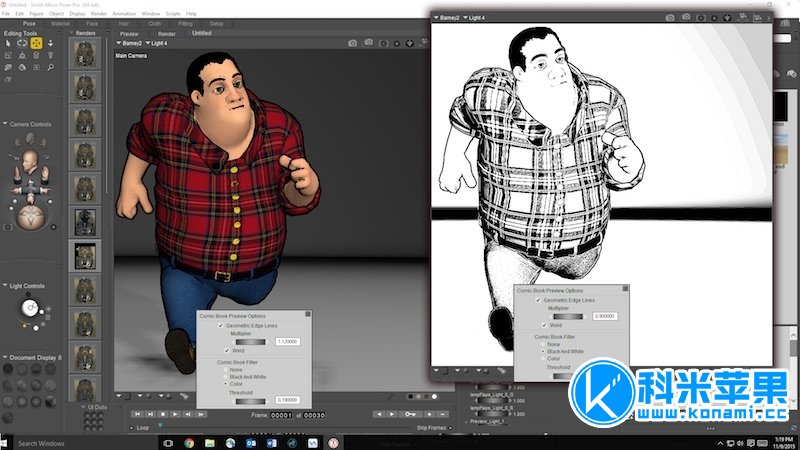Open the Render tab beside Preview
The width and height of the screenshot is (800, 450).
coord(166,34)
